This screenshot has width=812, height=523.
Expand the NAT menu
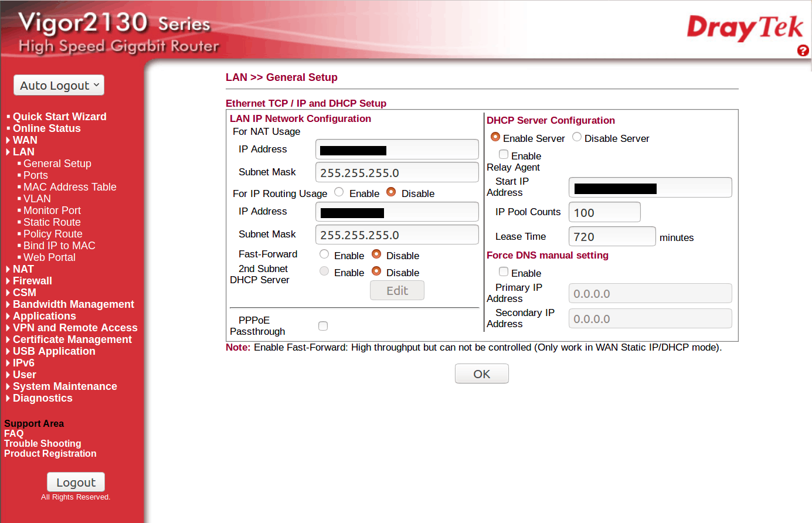click(23, 269)
